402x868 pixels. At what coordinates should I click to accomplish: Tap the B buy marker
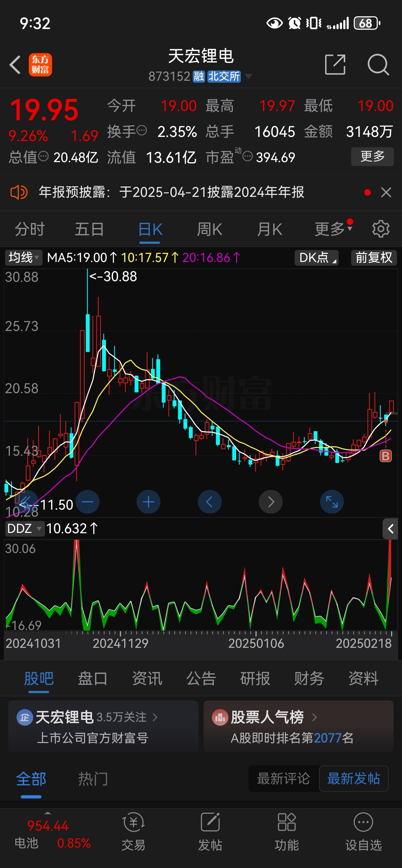pos(385,456)
